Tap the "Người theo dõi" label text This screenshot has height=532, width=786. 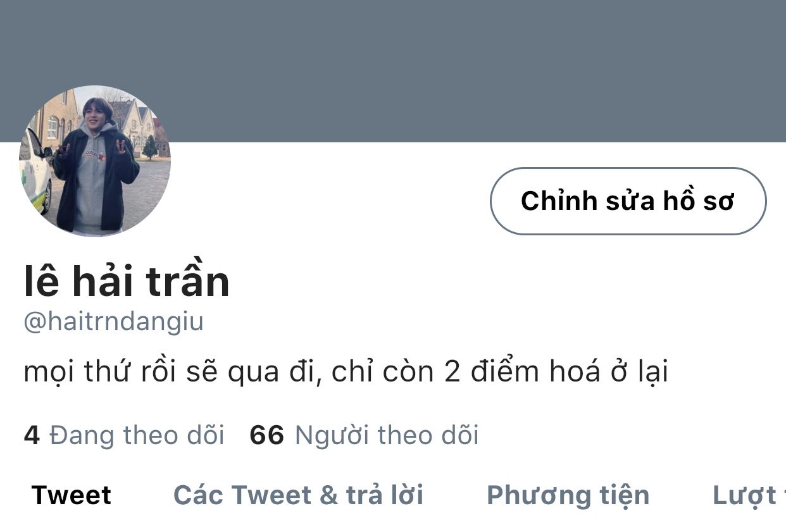tap(387, 435)
